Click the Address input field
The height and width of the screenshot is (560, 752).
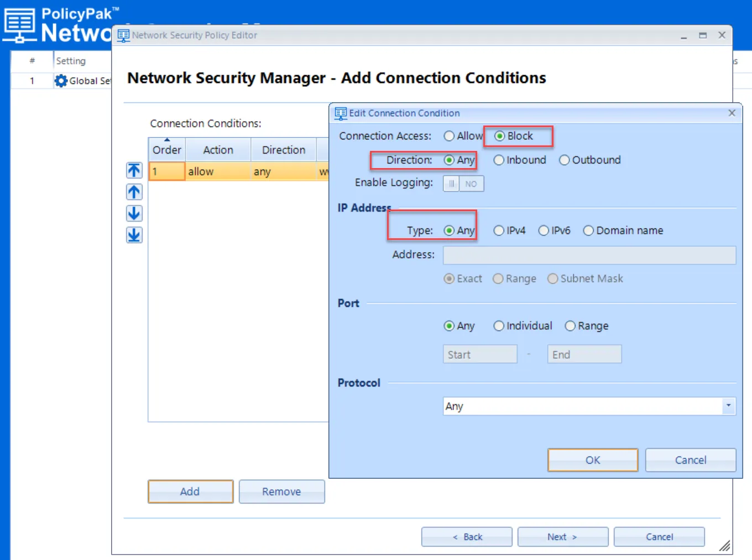click(589, 255)
